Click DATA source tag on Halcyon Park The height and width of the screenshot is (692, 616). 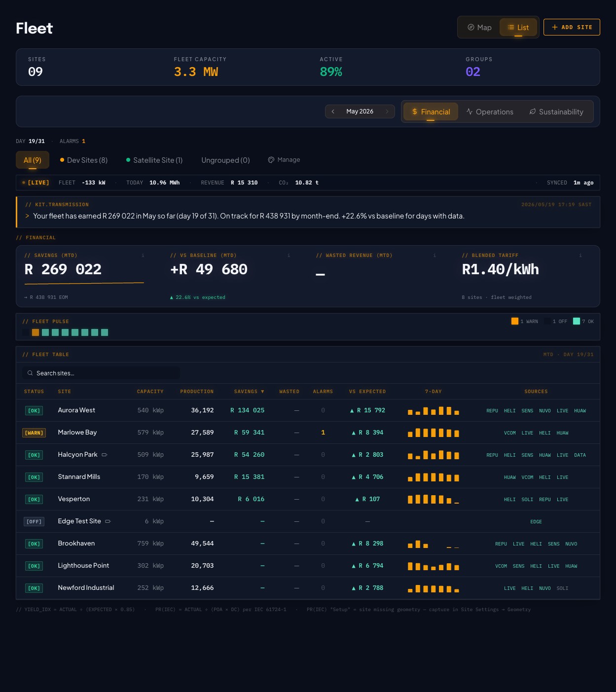[x=580, y=455]
